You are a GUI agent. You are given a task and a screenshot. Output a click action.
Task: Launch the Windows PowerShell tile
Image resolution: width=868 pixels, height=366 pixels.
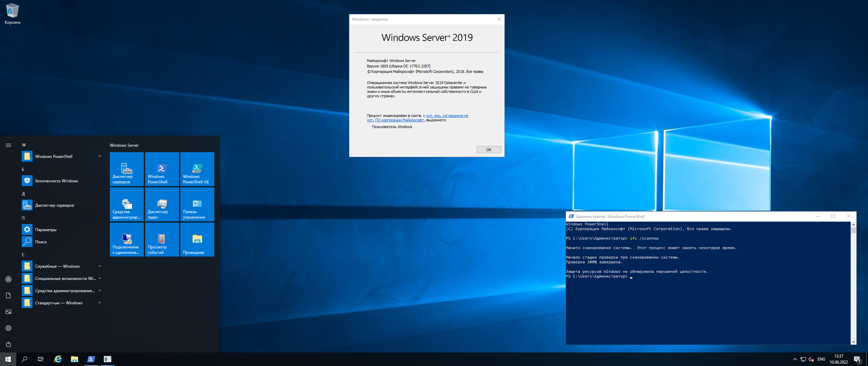[162, 169]
